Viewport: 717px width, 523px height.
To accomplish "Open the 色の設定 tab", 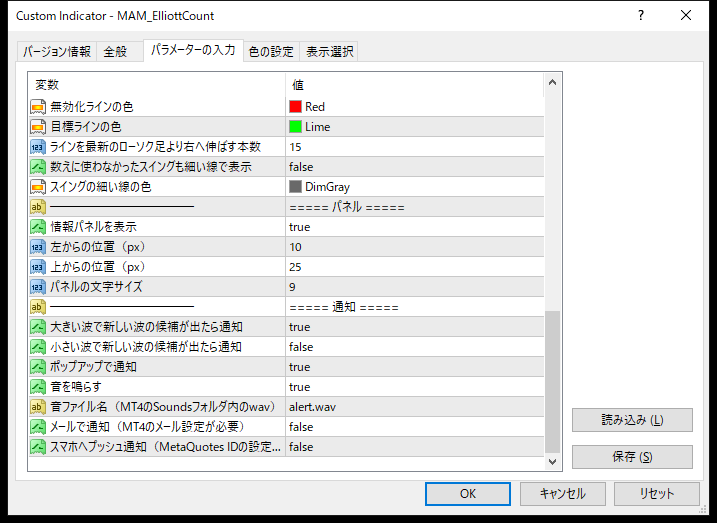I will click(x=271, y=52).
